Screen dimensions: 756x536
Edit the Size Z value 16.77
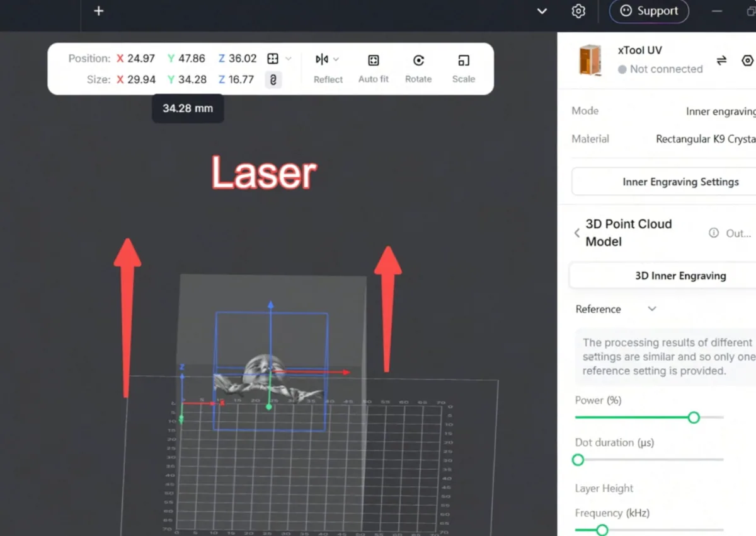point(241,79)
